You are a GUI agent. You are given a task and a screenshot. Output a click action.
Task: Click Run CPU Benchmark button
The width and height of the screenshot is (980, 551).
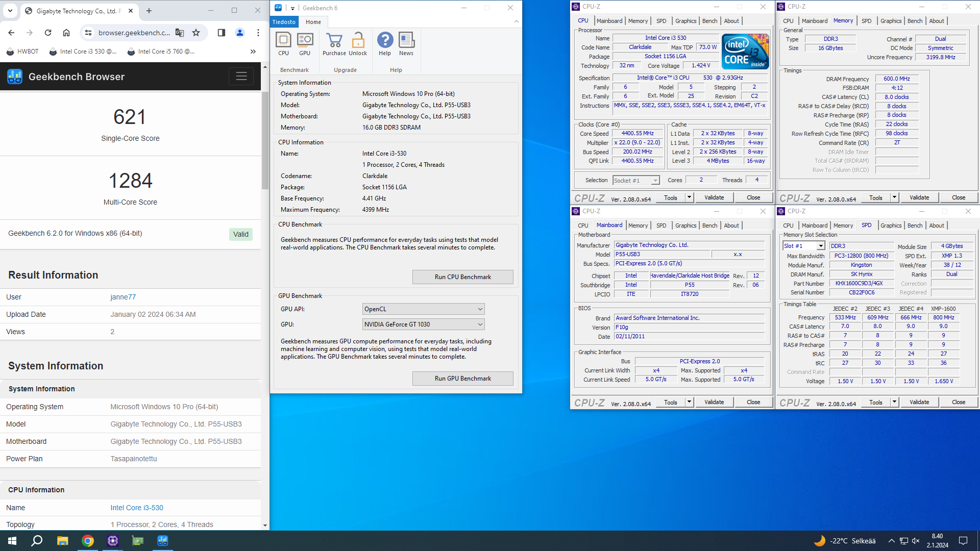pyautogui.click(x=463, y=277)
